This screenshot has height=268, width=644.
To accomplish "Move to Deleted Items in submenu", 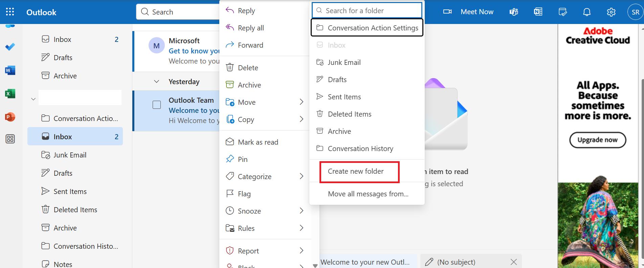I will pos(367,114).
